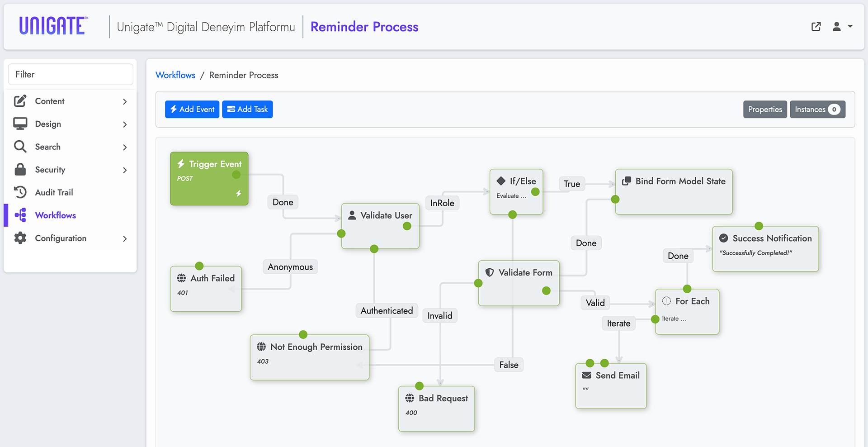
Task: Click the copy icon on Bind Form Model State
Action: pos(627,181)
